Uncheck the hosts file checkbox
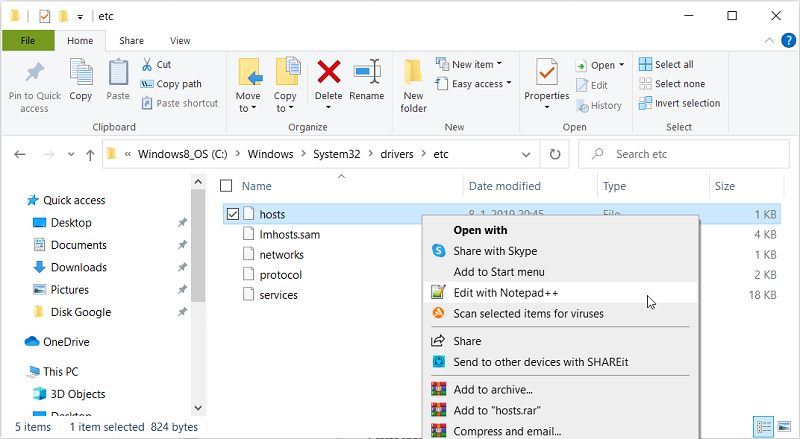The height and width of the screenshot is (439, 800). 233,214
